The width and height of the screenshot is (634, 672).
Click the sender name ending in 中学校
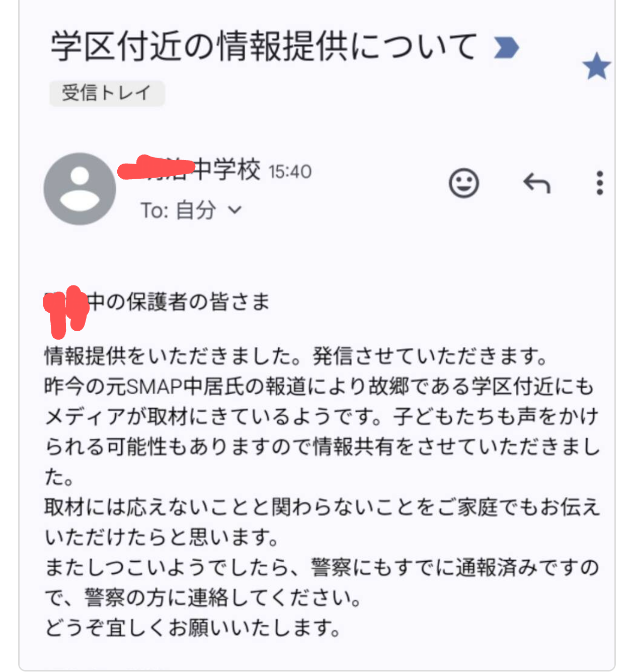(189, 169)
